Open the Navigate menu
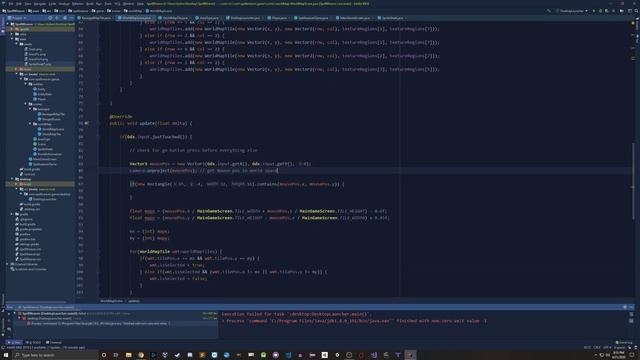Screen dimensions: 640x360 coord(40,4)
